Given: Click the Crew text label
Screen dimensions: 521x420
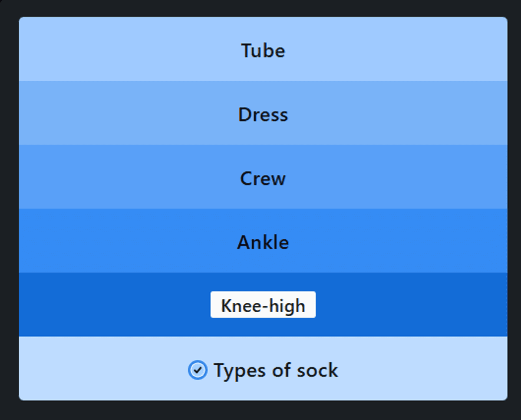Looking at the screenshot, I should tap(263, 179).
